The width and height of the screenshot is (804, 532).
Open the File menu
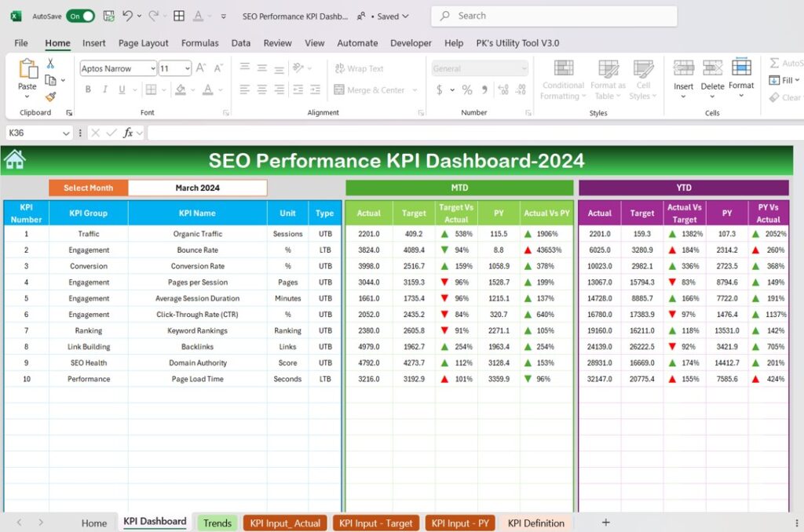[x=21, y=43]
